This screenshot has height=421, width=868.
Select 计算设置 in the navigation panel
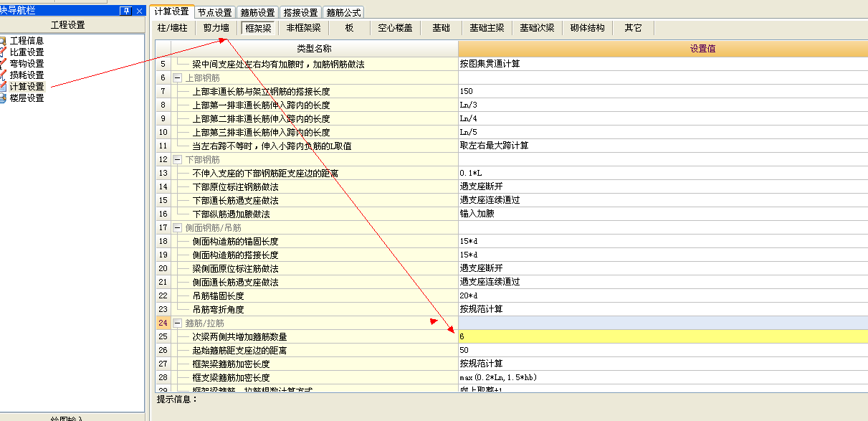[27, 87]
